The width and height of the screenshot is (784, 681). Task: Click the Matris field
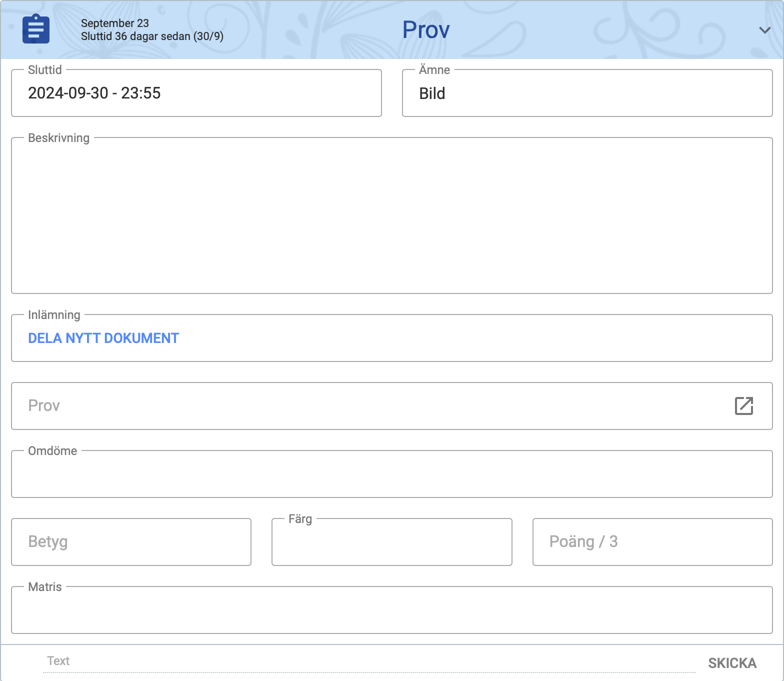391,610
